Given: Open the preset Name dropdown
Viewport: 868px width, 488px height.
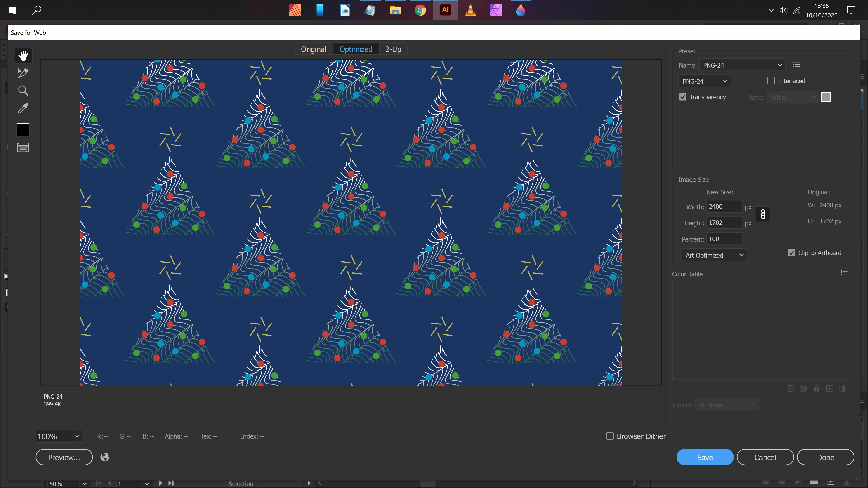Looking at the screenshot, I should pyautogui.click(x=742, y=65).
